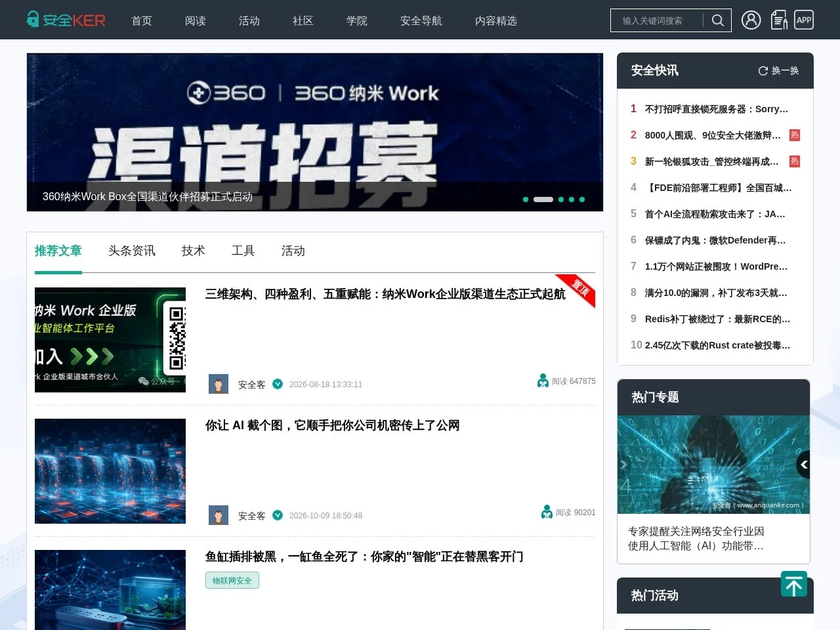Click the back-to-top arrow icon
The image size is (840, 630).
pos(794,584)
